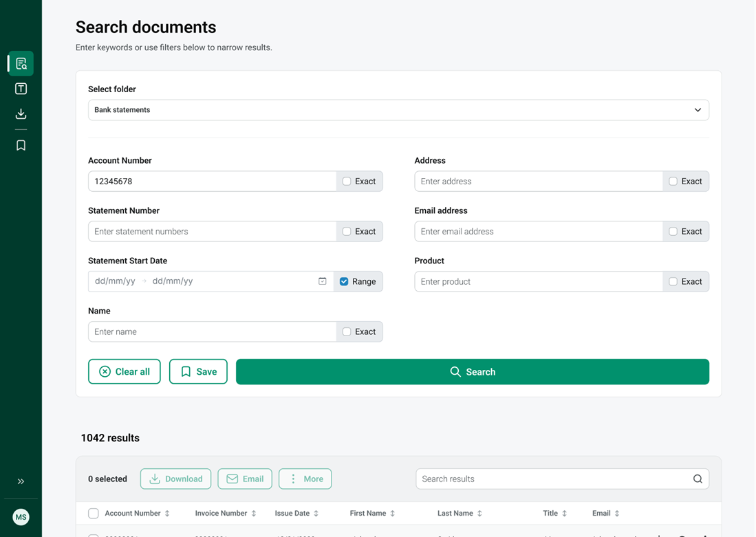756x537 pixels.
Task: Uncheck the Range checkbox for date
Action: pos(344,281)
